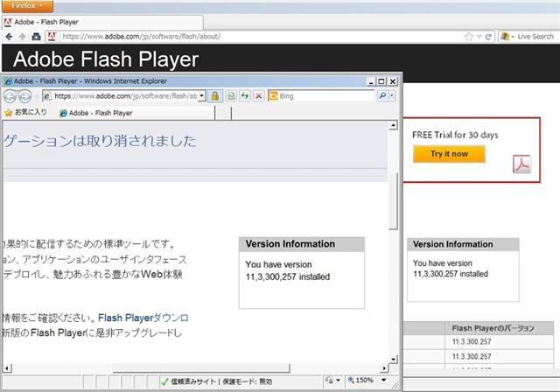The image size is (560, 392).
Task: Refresh the page in Internet Explorer
Action: pyautogui.click(x=245, y=95)
